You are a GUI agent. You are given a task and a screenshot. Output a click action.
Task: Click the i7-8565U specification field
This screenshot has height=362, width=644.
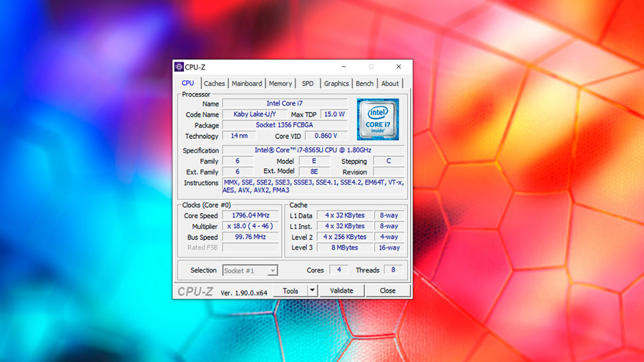(x=313, y=150)
